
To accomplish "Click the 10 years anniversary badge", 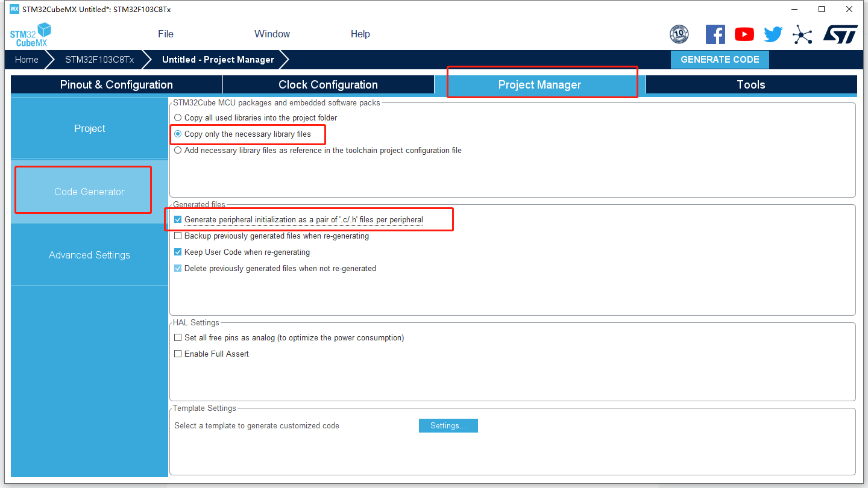I will (x=679, y=34).
